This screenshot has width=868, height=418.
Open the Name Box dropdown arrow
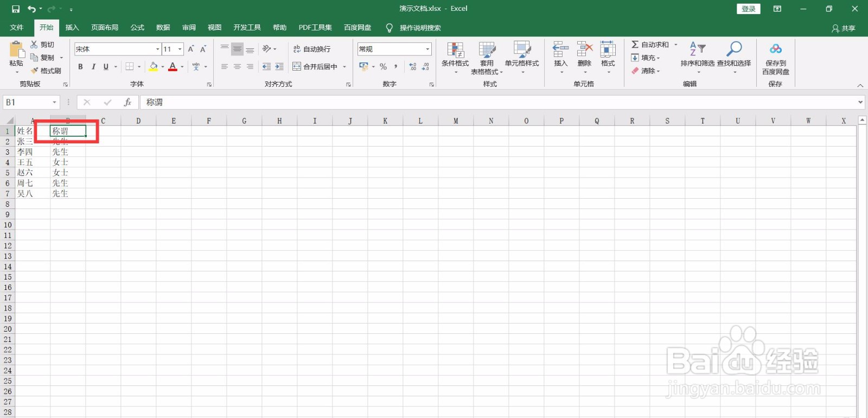pyautogui.click(x=54, y=102)
